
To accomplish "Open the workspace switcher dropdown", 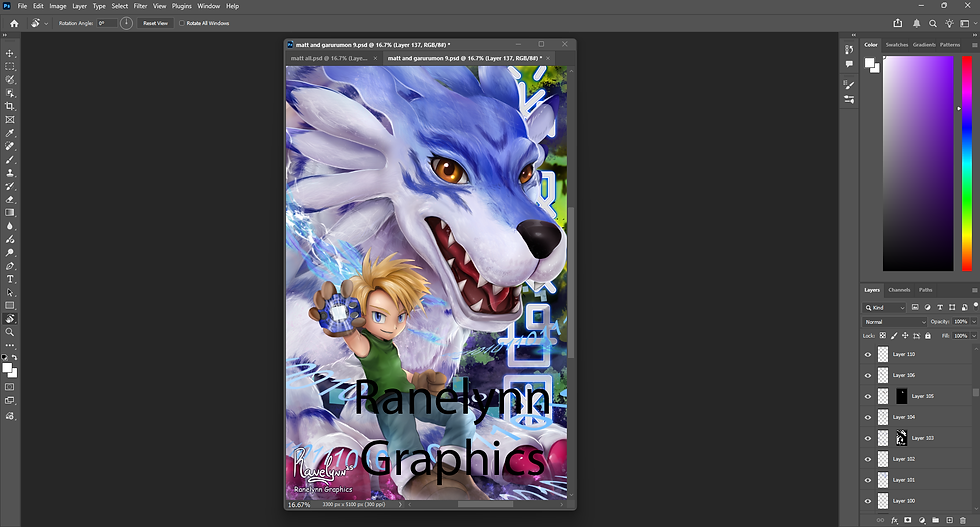I will pyautogui.click(x=967, y=23).
